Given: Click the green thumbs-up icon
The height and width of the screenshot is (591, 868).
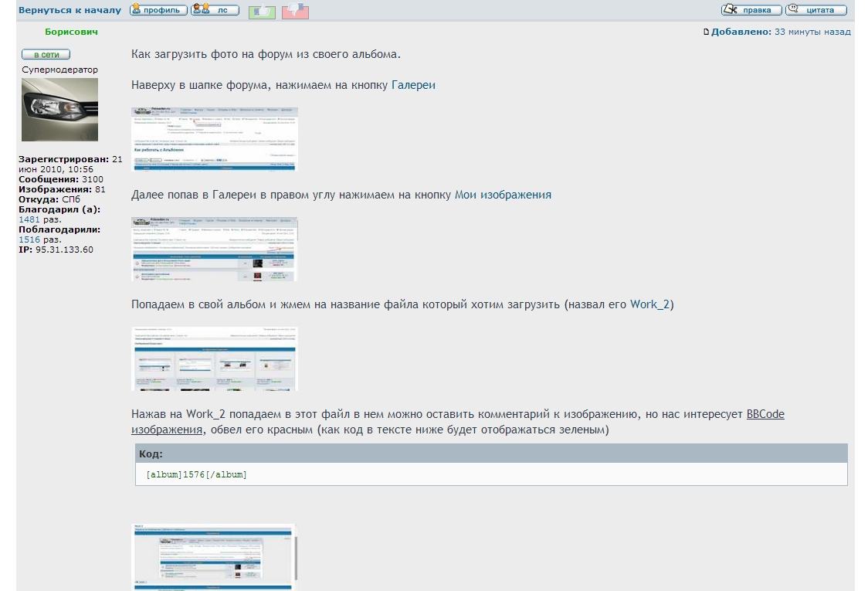Looking at the screenshot, I should (262, 11).
